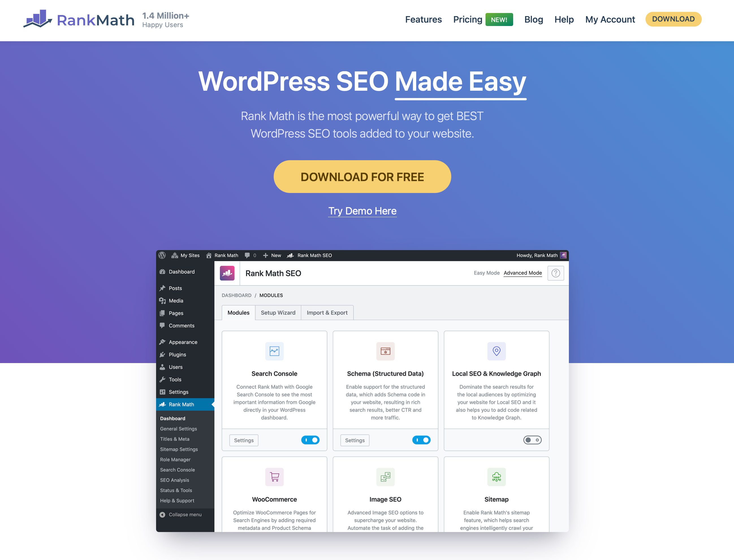Toggle the Search Console module on/off
Image resolution: width=734 pixels, height=560 pixels.
[x=310, y=439]
